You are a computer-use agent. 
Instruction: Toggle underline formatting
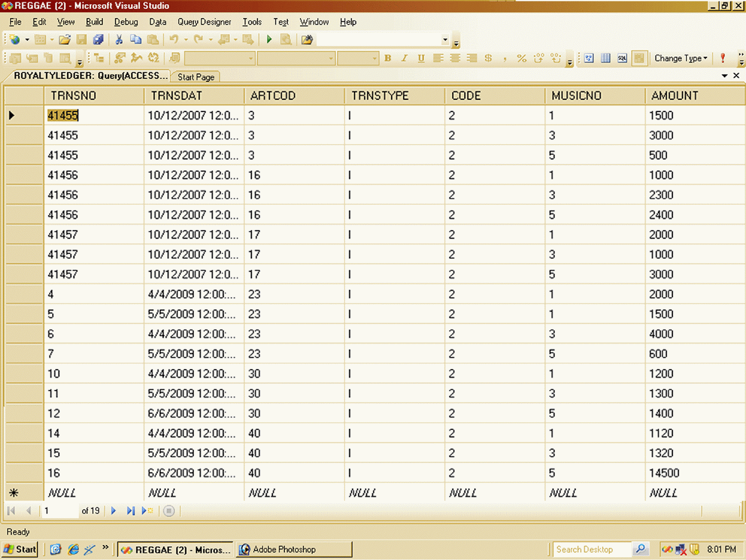click(420, 58)
